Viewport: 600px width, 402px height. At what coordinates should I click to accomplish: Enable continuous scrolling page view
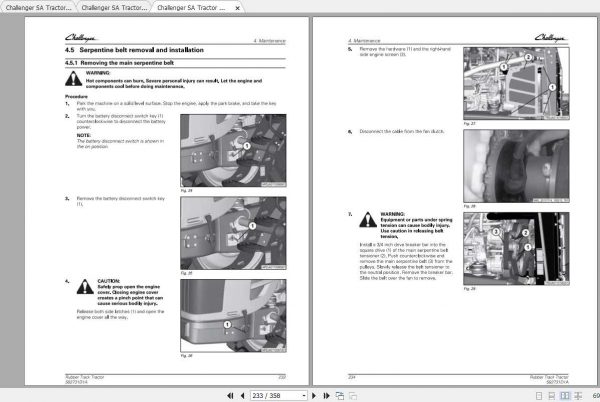(551, 396)
